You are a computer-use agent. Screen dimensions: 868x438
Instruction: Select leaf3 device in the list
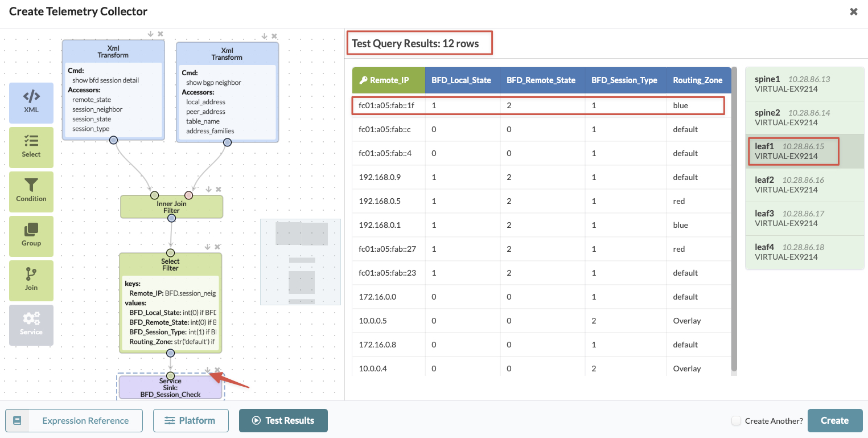[x=804, y=219]
